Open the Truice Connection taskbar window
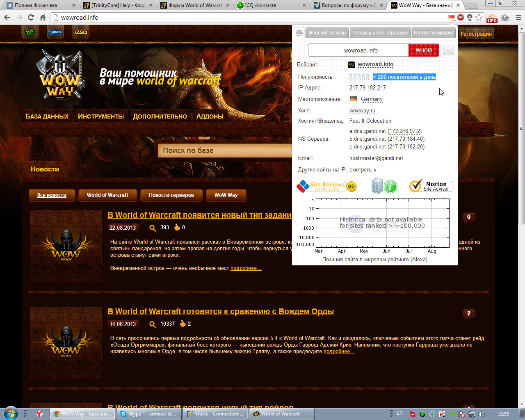Image resolution: width=525 pixels, height=420 pixels. [x=215, y=414]
